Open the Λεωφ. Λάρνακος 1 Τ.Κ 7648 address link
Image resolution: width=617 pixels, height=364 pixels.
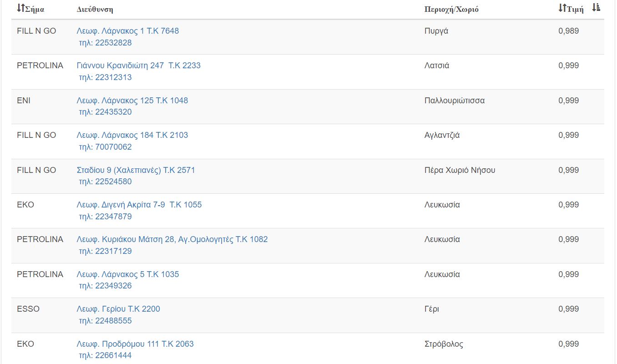[127, 31]
